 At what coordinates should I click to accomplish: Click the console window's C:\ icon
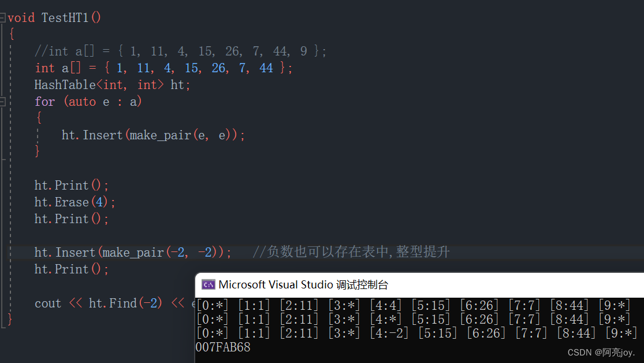[208, 284]
